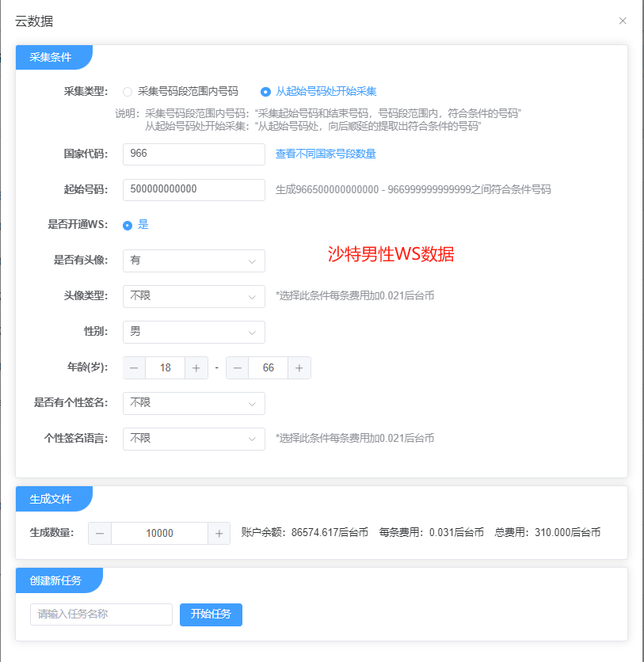Decrease the minimum age with minus button
Screen dimensions: 644x662
click(135, 367)
